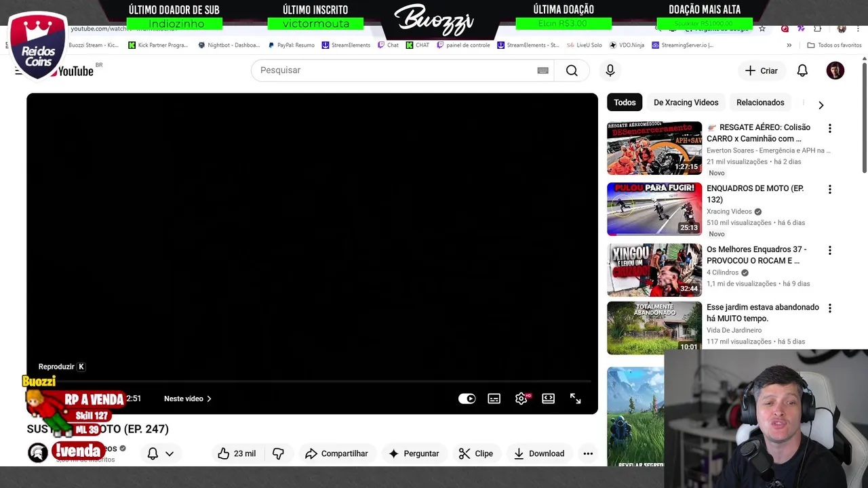868x488 pixels.
Task: Open the XINGOU E LEVOU thumbnail
Action: [654, 270]
